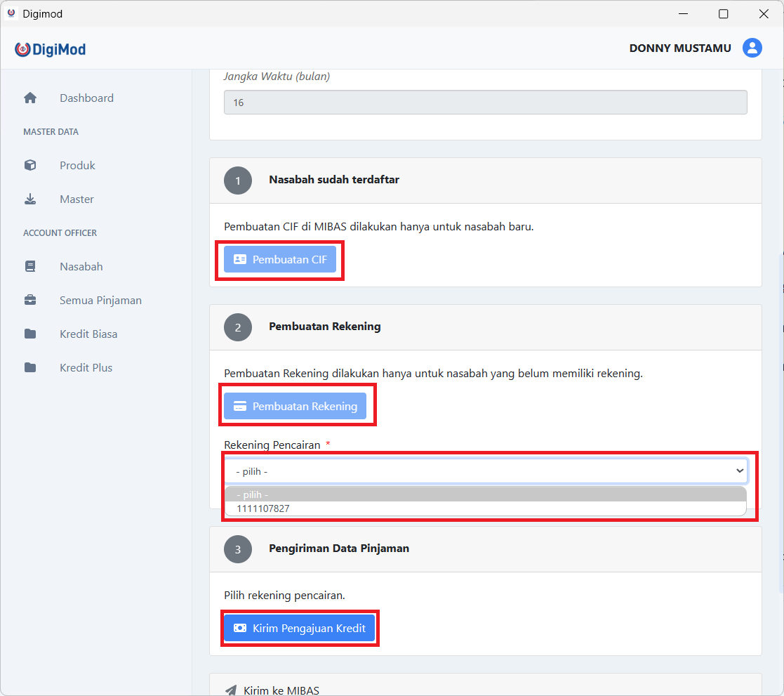Click the Kirim ke MIBAS paper plane icon

(x=231, y=690)
